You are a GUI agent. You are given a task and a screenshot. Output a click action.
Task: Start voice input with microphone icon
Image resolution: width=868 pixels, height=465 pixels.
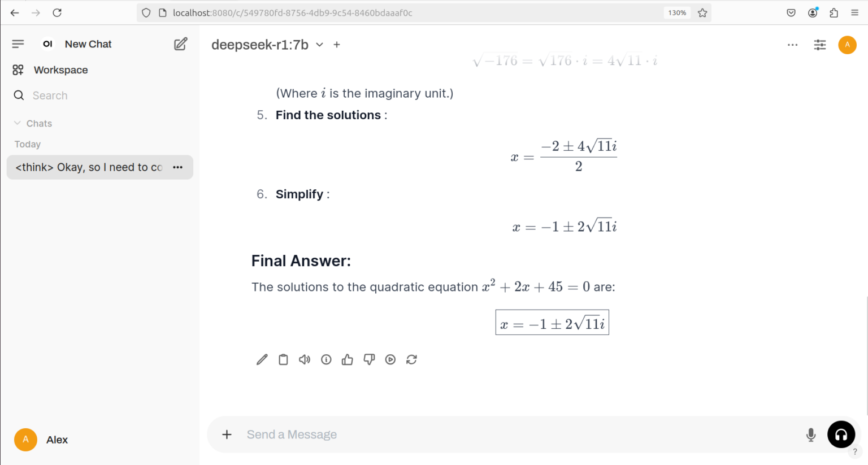pyautogui.click(x=811, y=434)
